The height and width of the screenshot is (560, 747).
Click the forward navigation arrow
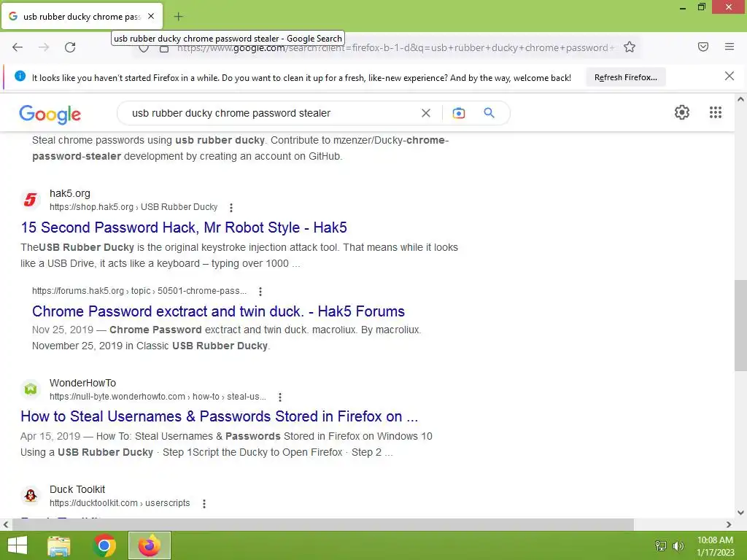point(44,47)
